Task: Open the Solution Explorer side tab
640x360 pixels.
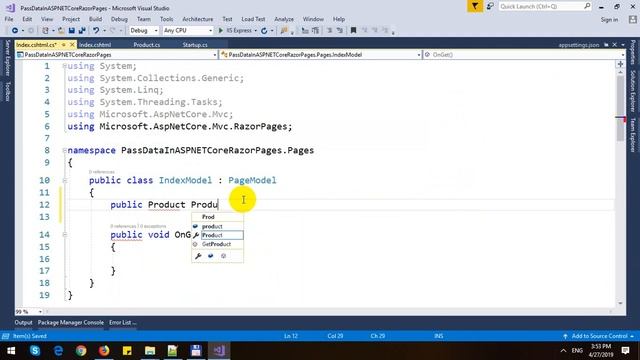Action: (633, 91)
